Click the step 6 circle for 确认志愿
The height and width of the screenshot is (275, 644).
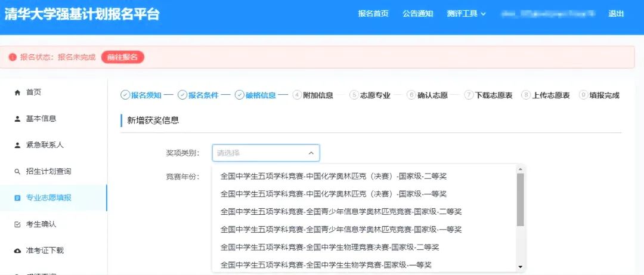pos(411,95)
